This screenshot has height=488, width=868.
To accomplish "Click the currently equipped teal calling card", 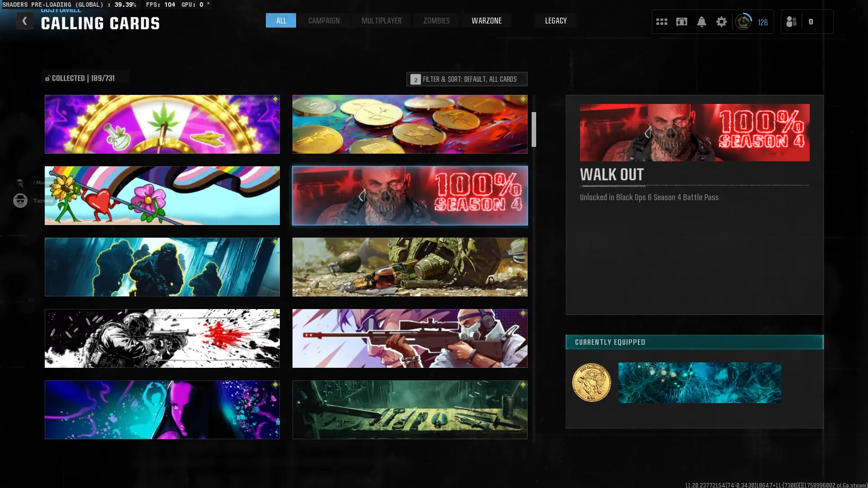I will tap(699, 382).
